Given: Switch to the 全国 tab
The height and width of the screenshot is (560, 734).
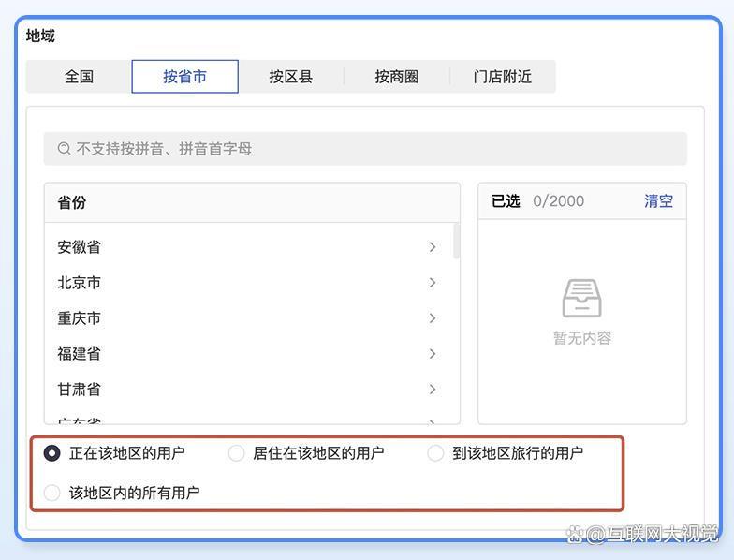Looking at the screenshot, I should pos(79,77).
